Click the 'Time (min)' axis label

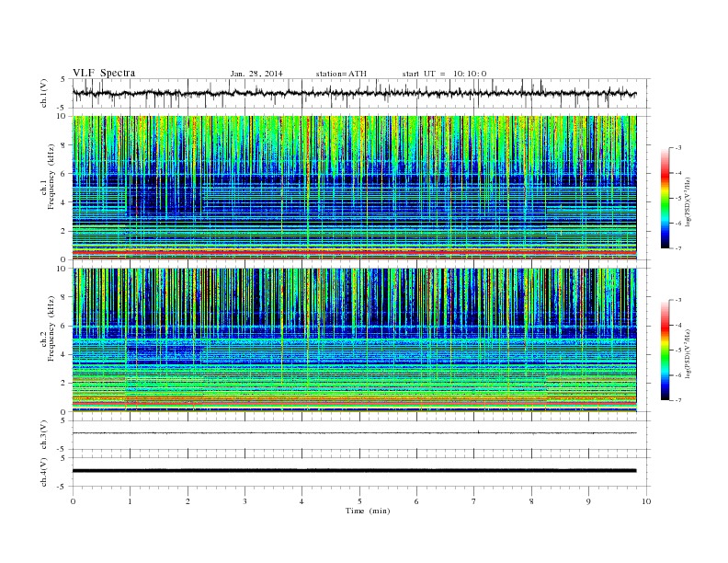[x=368, y=511]
